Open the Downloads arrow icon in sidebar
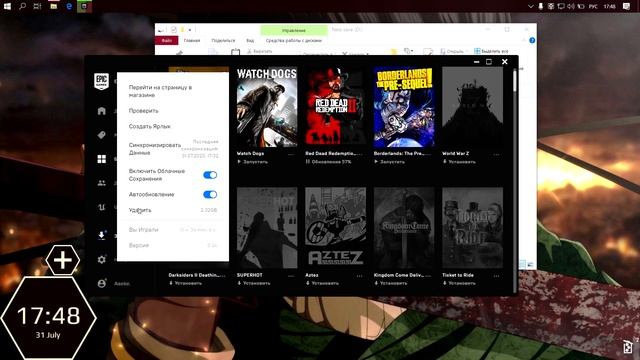This screenshot has height=360, width=640. pyautogui.click(x=102, y=235)
